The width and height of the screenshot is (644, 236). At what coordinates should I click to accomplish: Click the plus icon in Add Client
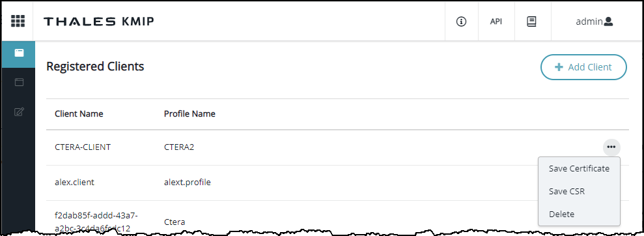(559, 67)
